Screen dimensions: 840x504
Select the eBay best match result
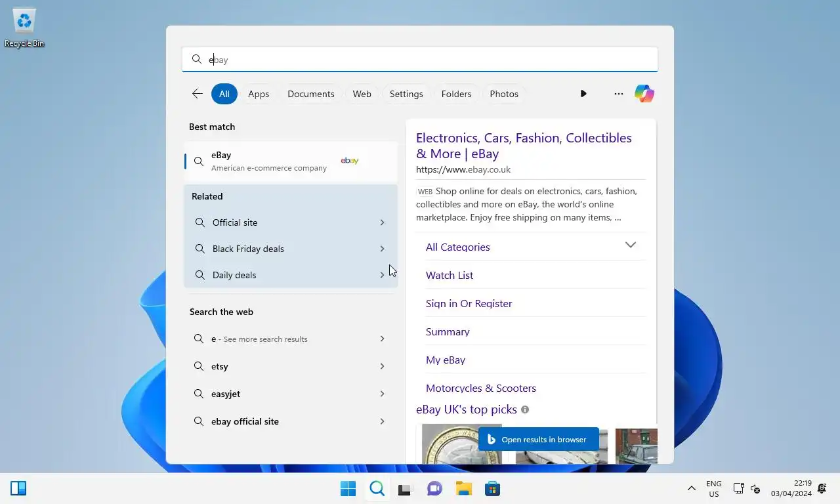pos(291,161)
